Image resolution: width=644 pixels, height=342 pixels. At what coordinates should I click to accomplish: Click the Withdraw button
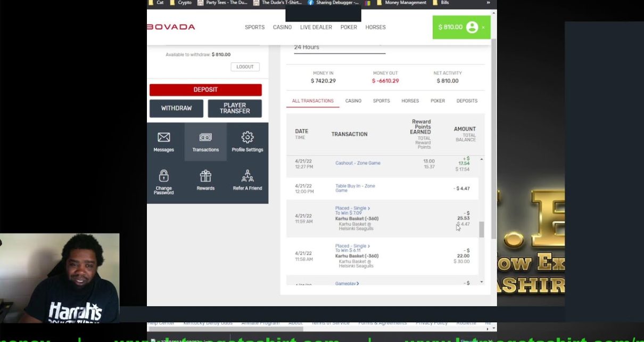point(176,108)
